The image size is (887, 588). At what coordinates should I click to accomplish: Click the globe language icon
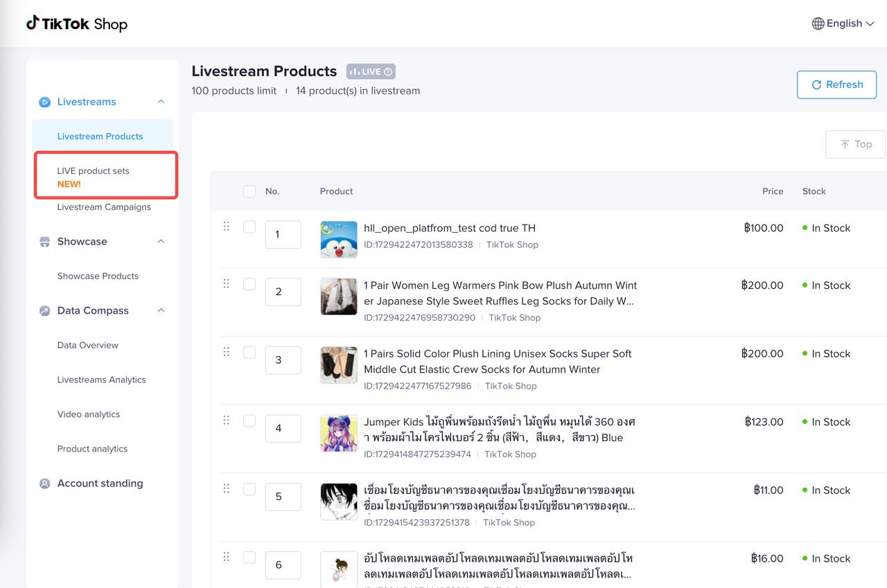tap(818, 24)
